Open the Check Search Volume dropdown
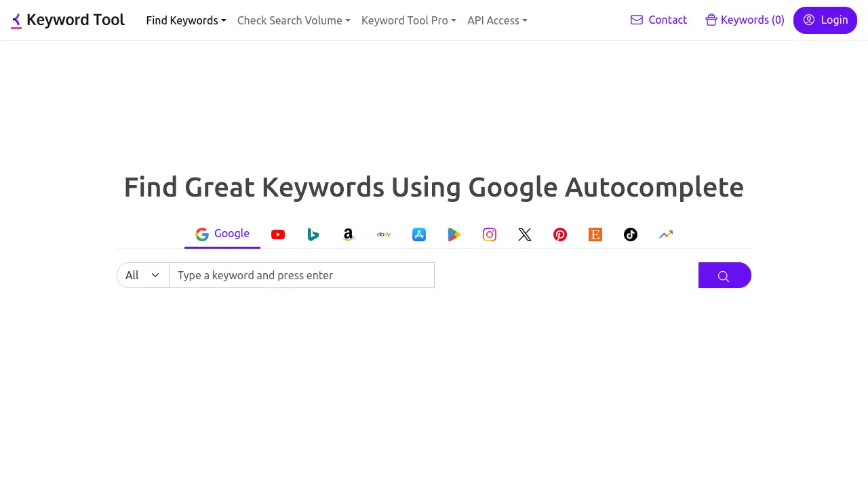This screenshot has width=868, height=488. [x=294, y=20]
